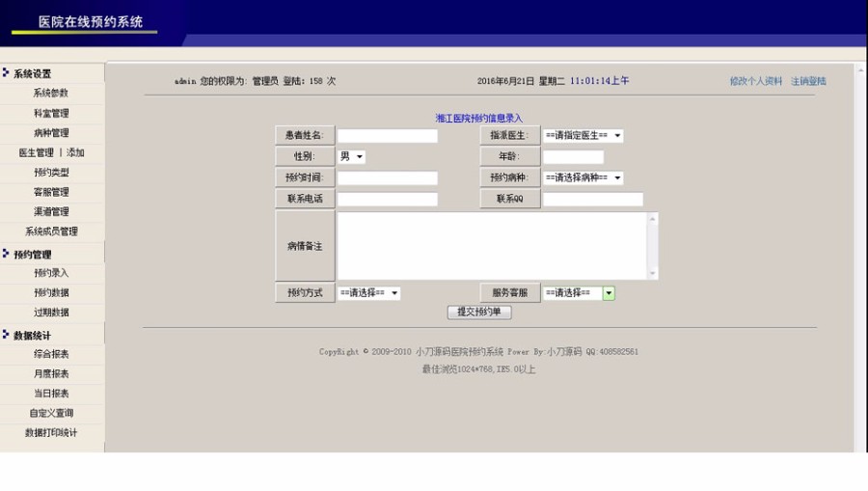The height and width of the screenshot is (491, 868).
Task: Open 系统成员管理 in the sidebar
Action: pyautogui.click(x=51, y=232)
